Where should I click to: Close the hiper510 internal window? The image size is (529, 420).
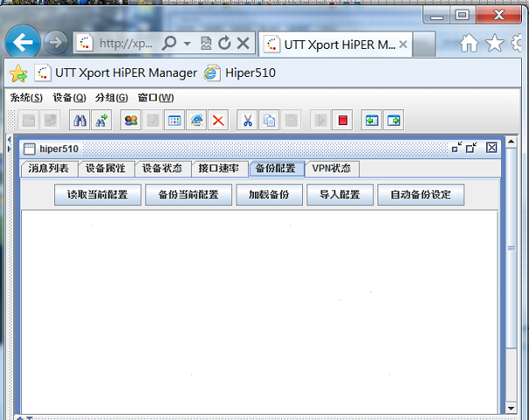[491, 147]
